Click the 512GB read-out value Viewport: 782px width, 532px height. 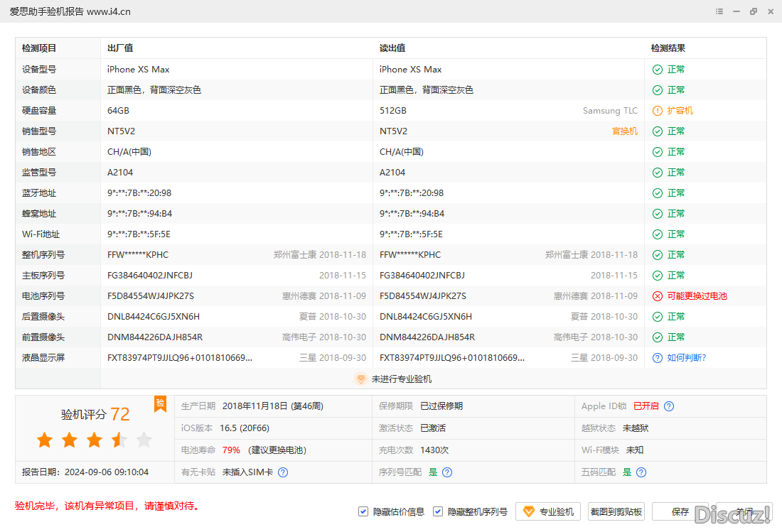pyautogui.click(x=393, y=111)
